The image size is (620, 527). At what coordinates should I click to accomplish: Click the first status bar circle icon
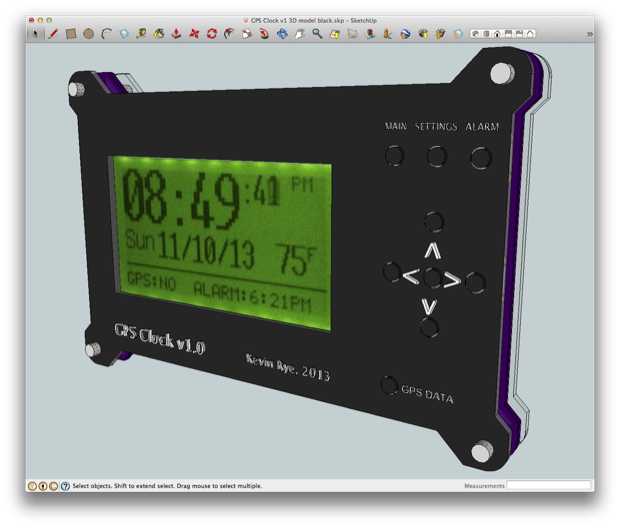[33, 486]
